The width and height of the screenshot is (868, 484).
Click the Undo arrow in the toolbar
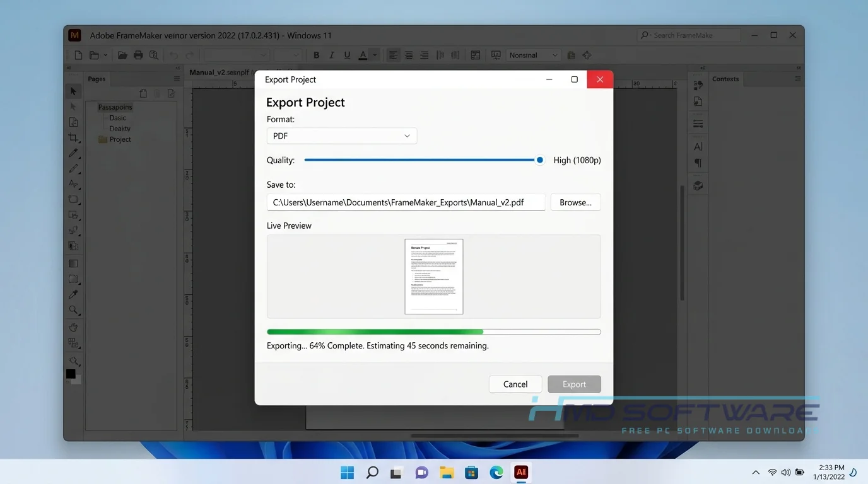point(173,55)
